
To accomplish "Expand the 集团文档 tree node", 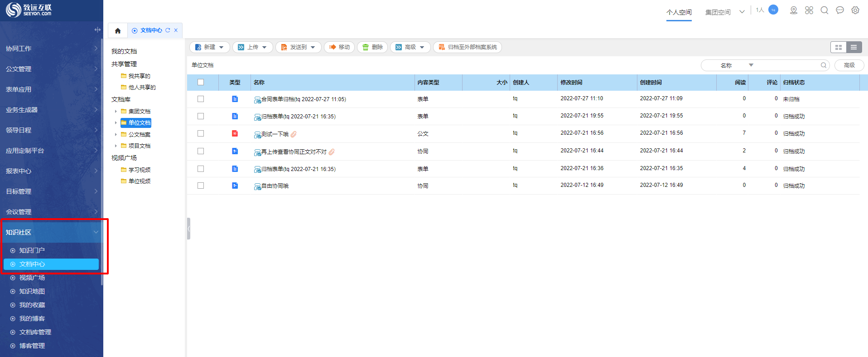I will (116, 111).
